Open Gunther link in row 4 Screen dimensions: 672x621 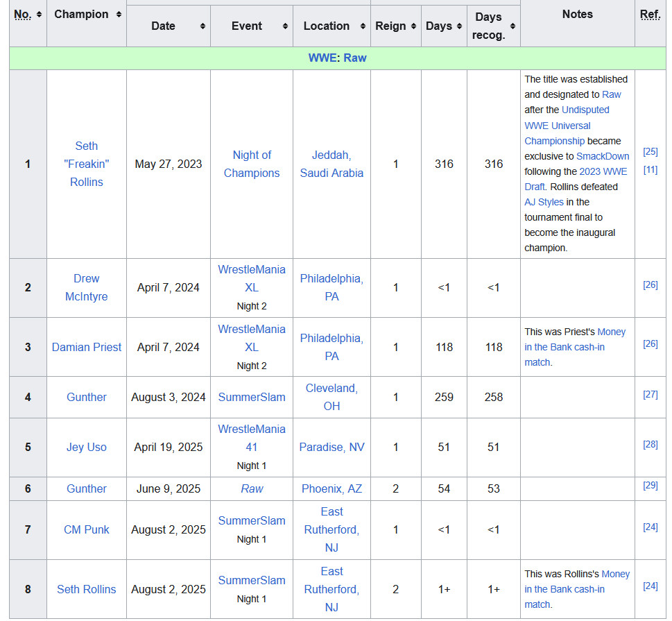[x=87, y=397]
